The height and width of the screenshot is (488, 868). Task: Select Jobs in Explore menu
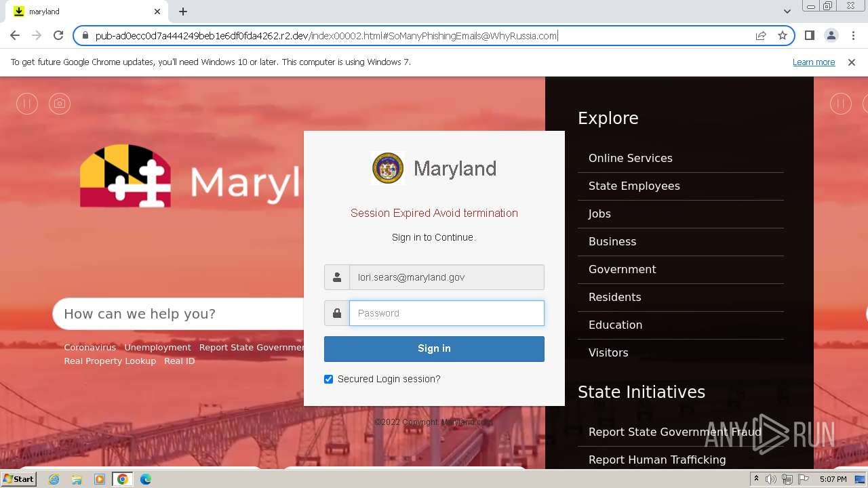[x=681, y=213]
